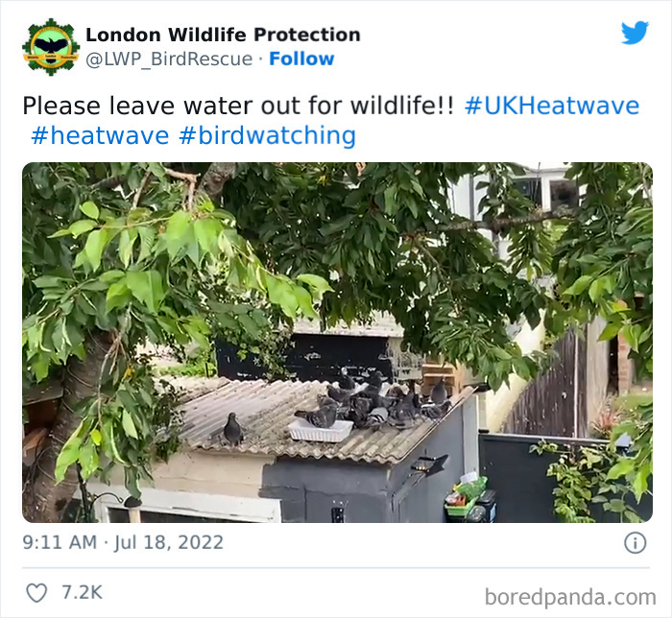Follow the @LWP_BirdRescue account

[x=301, y=59]
